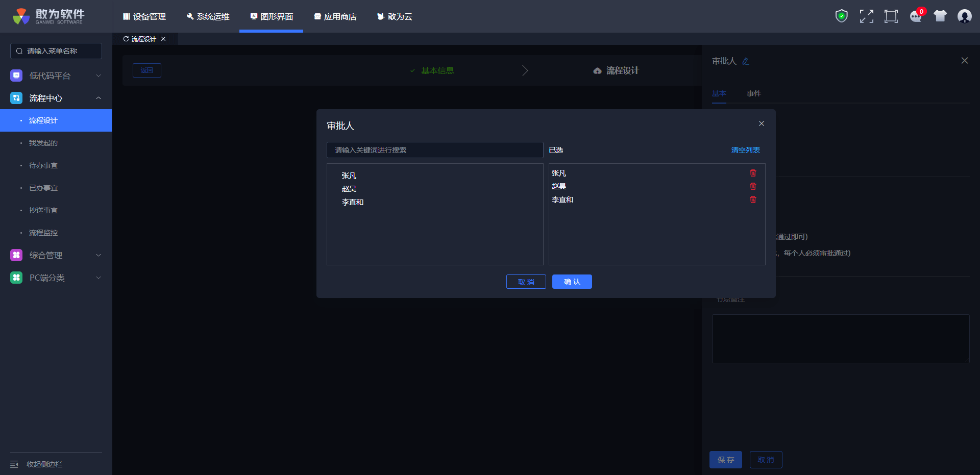Click the 保存 button in side panel
The height and width of the screenshot is (475, 980).
(726, 460)
